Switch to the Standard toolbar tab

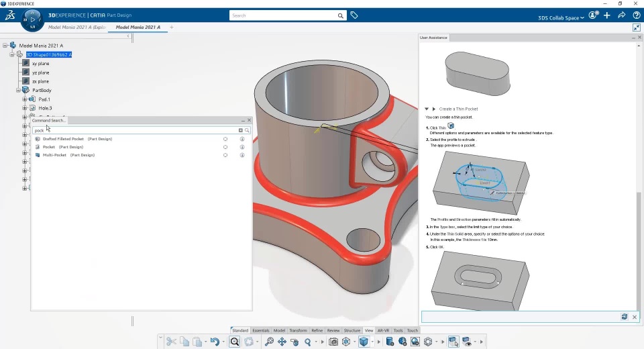(240, 330)
